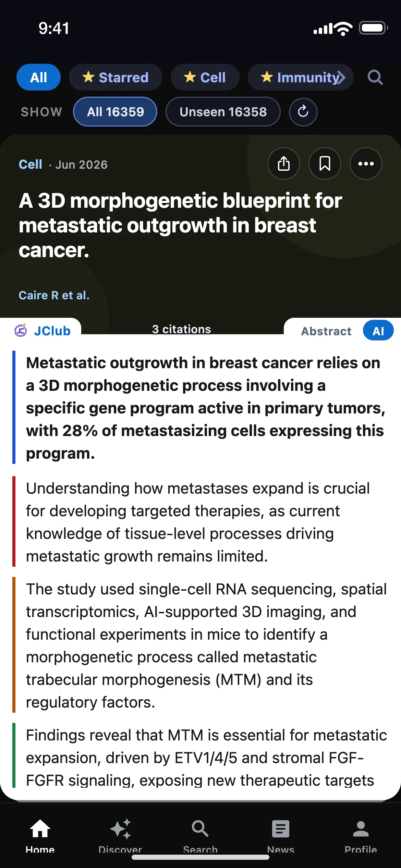This screenshot has width=401, height=868.
Task: Open the three-dot more options menu
Action: click(x=366, y=164)
